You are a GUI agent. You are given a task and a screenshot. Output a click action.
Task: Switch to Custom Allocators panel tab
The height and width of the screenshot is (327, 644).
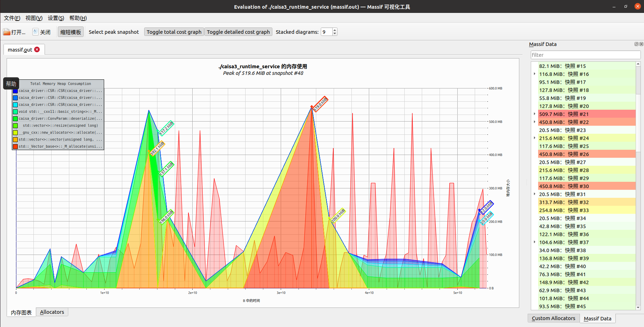(553, 318)
